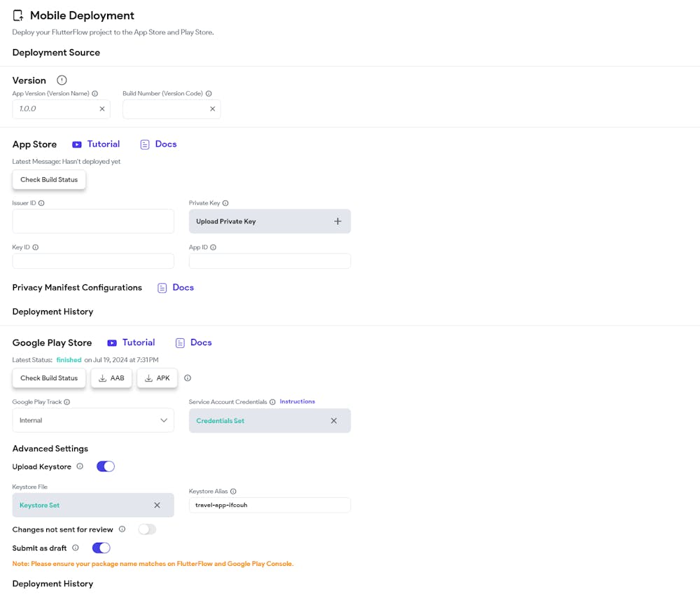Click Check Build Status under Google Play Store
Screen dimensions: 700x596
click(48, 377)
